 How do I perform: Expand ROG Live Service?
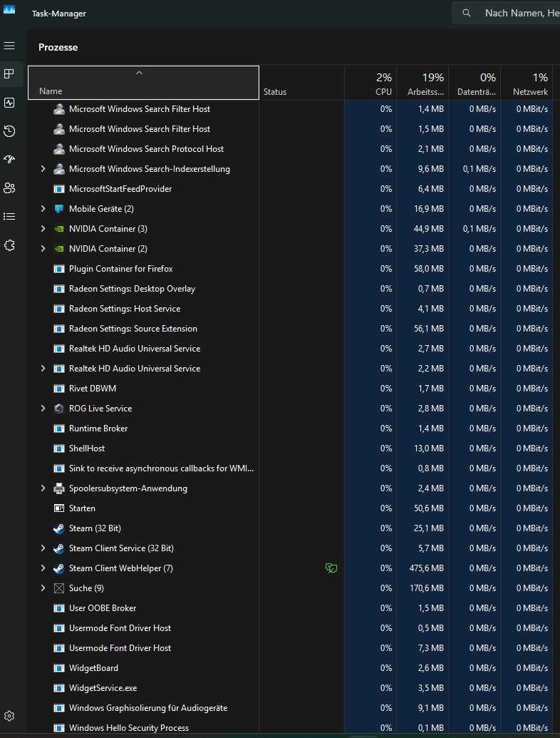[43, 408]
